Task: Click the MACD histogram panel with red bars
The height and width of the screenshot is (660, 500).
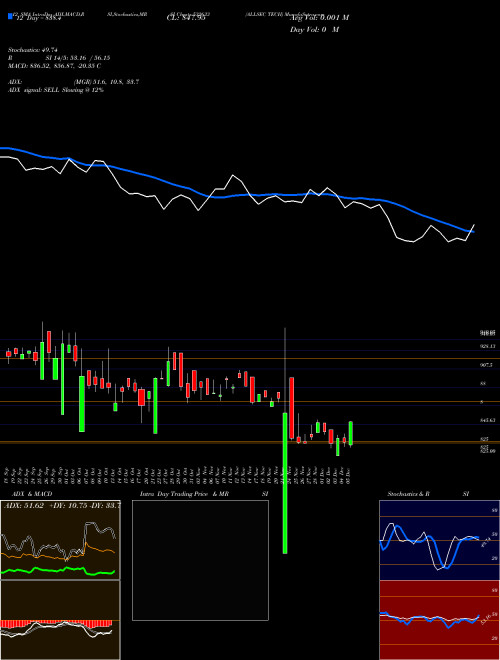Action: point(60,620)
